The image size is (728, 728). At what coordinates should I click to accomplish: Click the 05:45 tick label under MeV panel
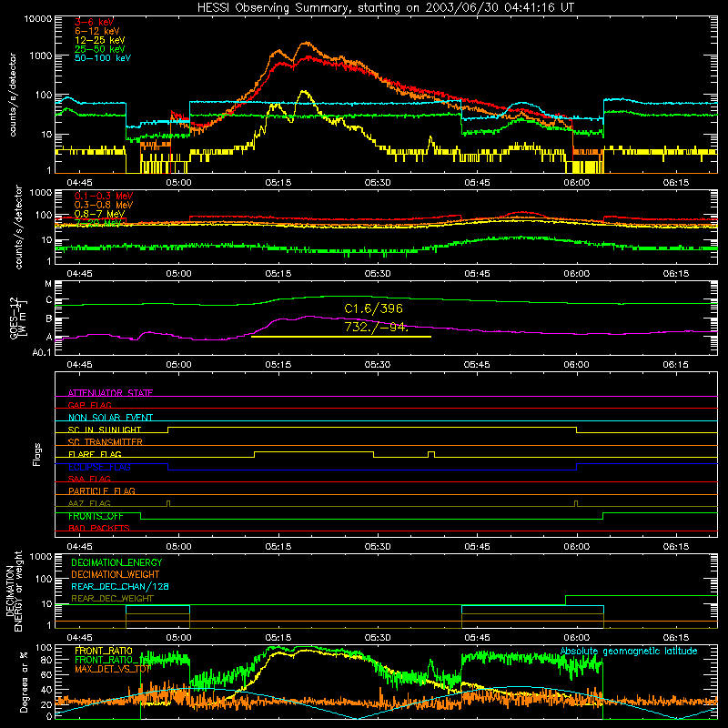(x=477, y=274)
